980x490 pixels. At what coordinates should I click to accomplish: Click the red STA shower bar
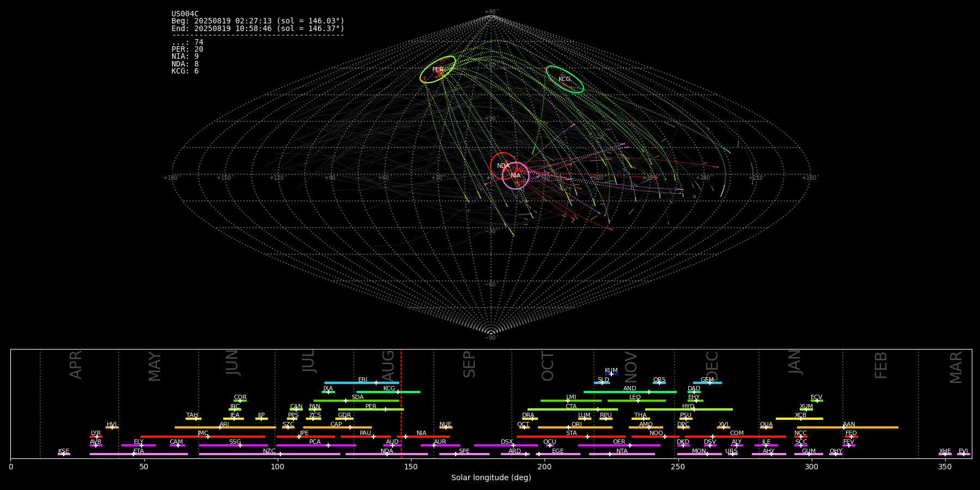point(571,437)
